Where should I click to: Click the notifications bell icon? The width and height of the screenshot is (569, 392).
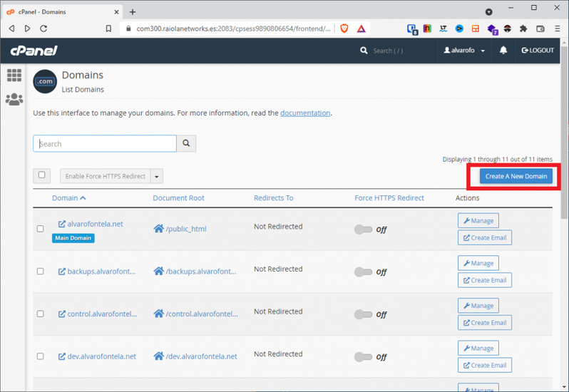coord(503,51)
